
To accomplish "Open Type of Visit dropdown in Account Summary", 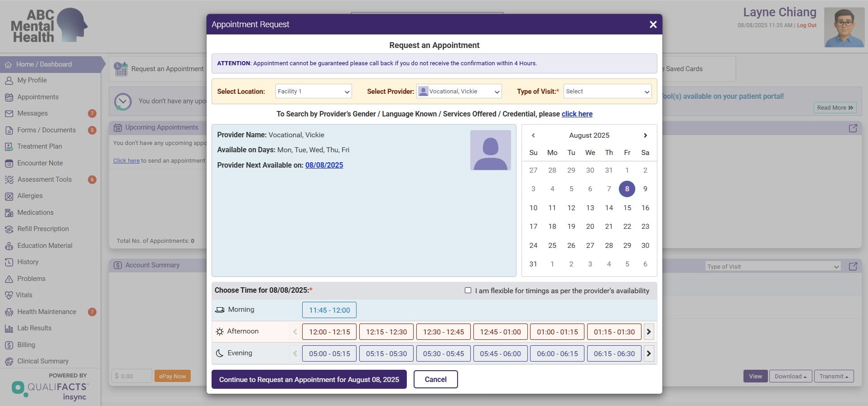I will [x=773, y=266].
